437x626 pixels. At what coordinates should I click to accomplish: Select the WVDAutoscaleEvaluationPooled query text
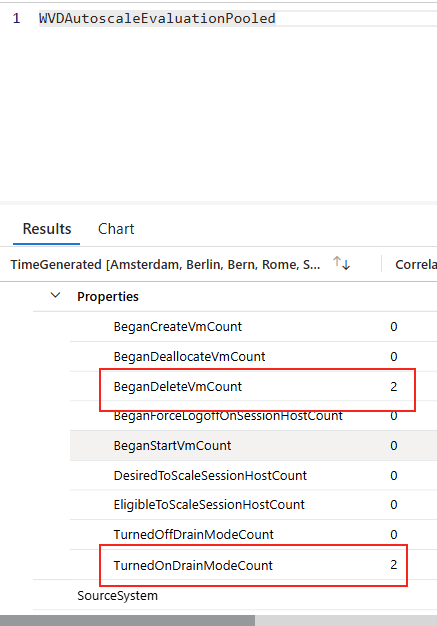[157, 18]
